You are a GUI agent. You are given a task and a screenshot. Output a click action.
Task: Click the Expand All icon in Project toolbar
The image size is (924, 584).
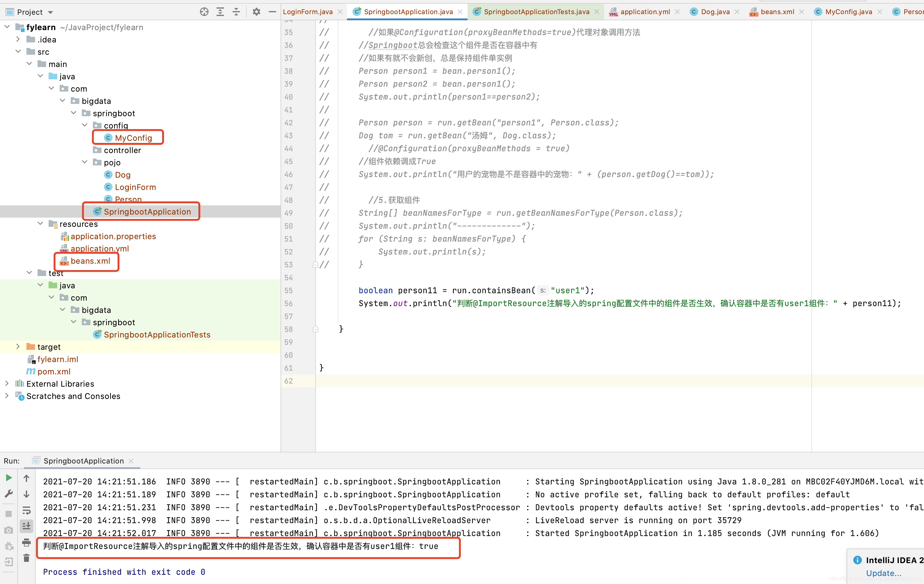click(x=220, y=12)
